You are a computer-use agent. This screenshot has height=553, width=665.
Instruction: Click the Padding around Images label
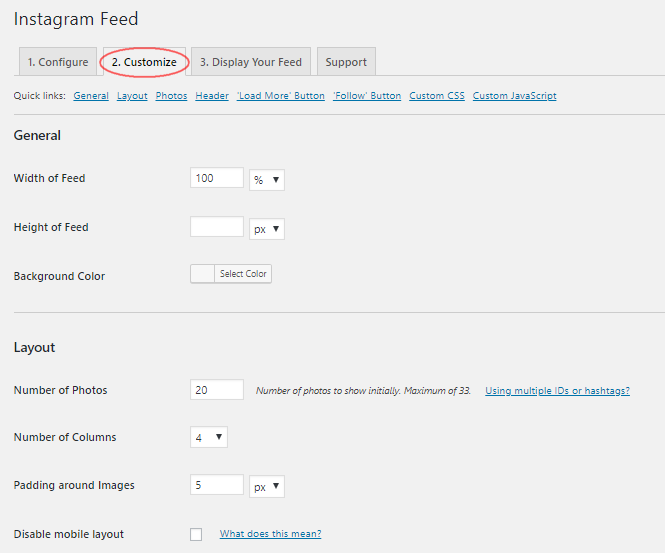point(74,485)
